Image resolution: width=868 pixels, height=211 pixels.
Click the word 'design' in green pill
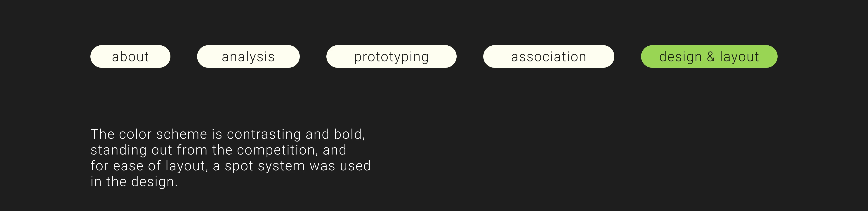click(x=681, y=57)
